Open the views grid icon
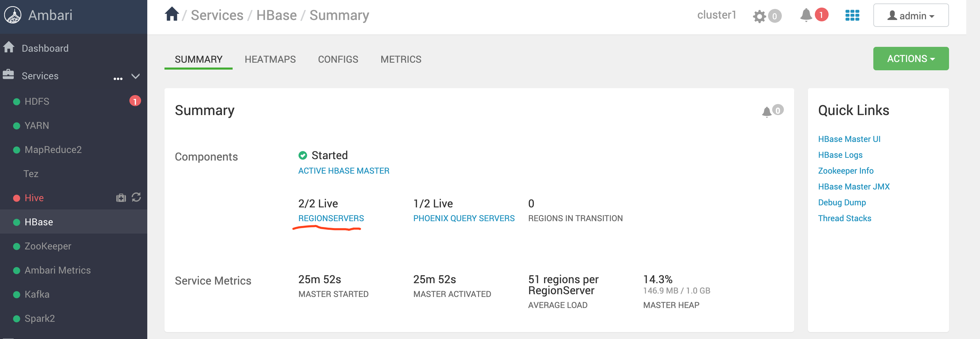This screenshot has width=980, height=339. click(852, 15)
